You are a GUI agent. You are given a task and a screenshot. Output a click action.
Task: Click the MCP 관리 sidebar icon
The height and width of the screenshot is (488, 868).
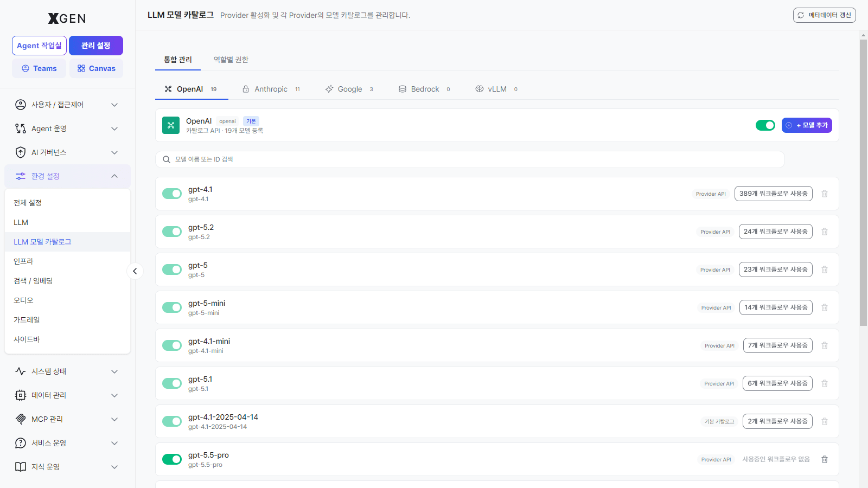(x=21, y=419)
